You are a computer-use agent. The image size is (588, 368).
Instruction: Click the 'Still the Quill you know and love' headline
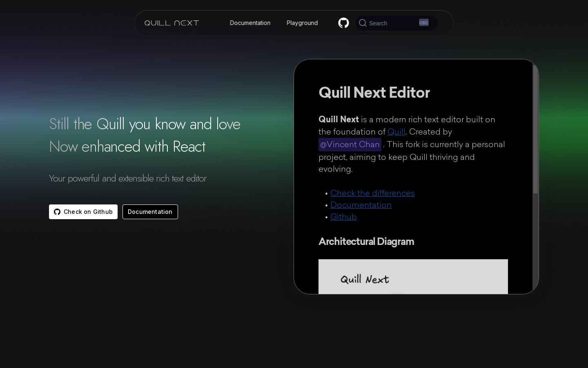(x=145, y=124)
